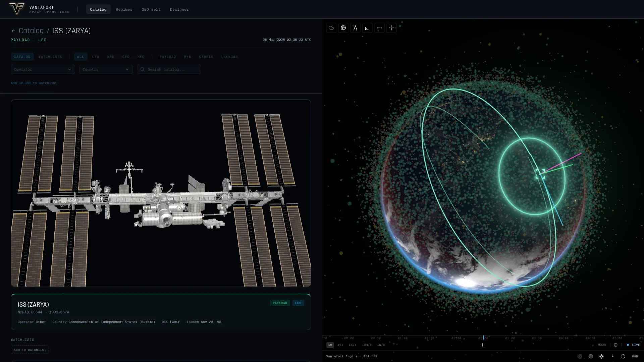Select 1h/s playback speed
The image size is (644, 362).
point(381,345)
